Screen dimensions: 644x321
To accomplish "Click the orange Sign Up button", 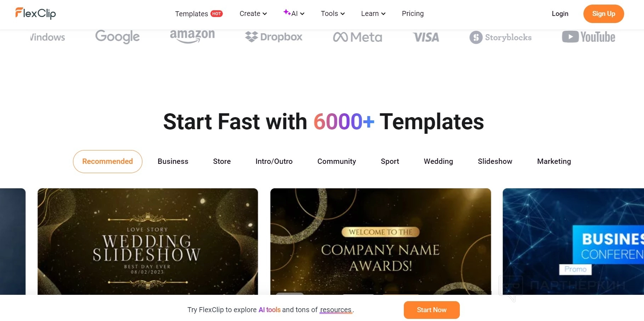I will pos(604,14).
